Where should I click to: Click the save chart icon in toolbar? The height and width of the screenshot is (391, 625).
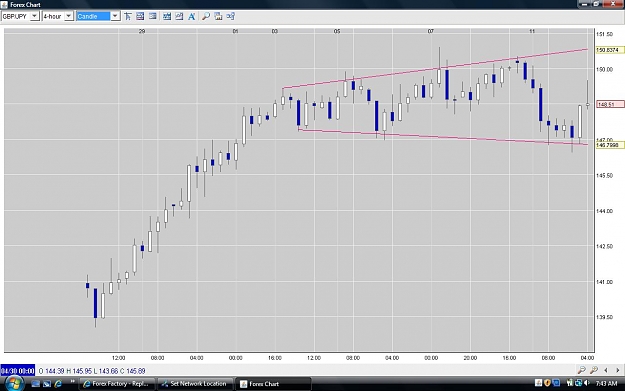coord(218,16)
